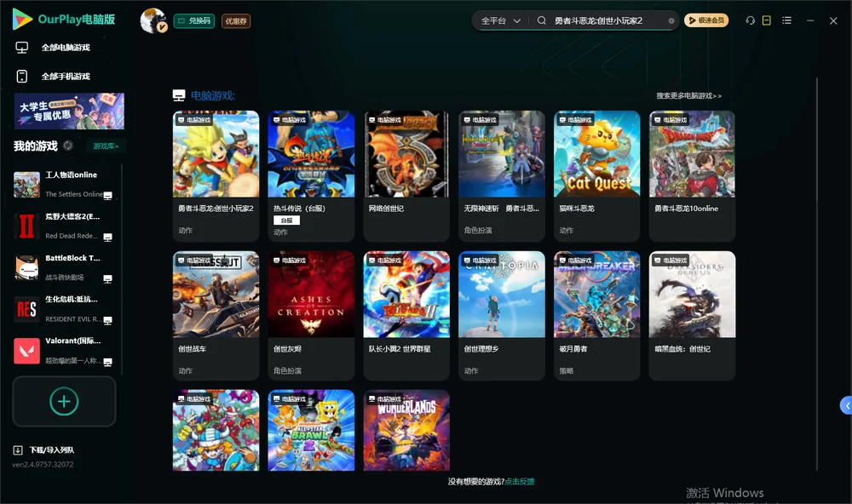852x504 pixels.
Task: Click the yellow mini-mode window icon
Action: (x=767, y=20)
